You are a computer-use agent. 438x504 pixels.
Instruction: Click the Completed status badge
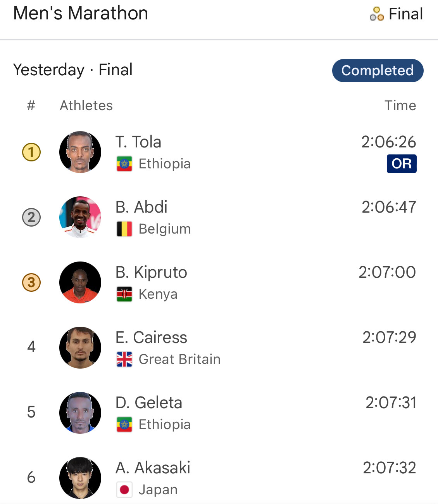click(378, 71)
